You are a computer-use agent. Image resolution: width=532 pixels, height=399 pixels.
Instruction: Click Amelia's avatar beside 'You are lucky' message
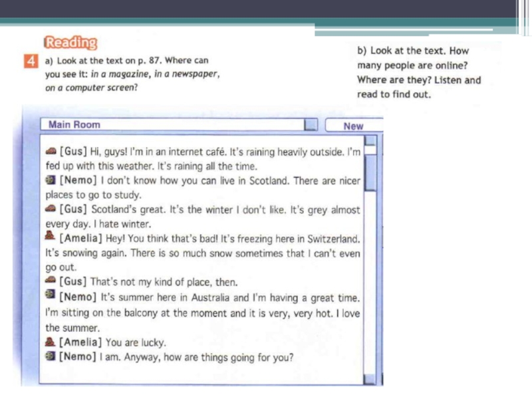click(x=51, y=342)
